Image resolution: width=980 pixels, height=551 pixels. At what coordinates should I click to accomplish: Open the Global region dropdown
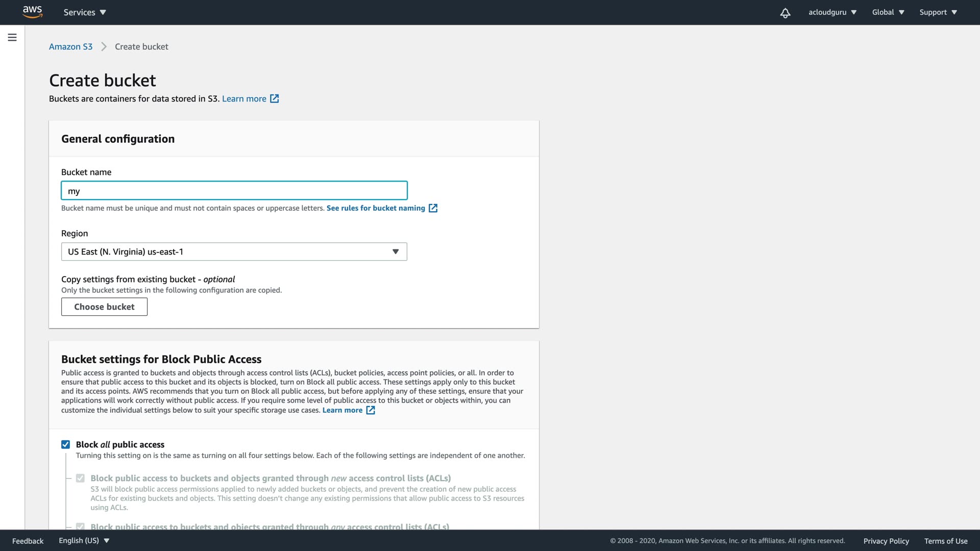tap(888, 12)
